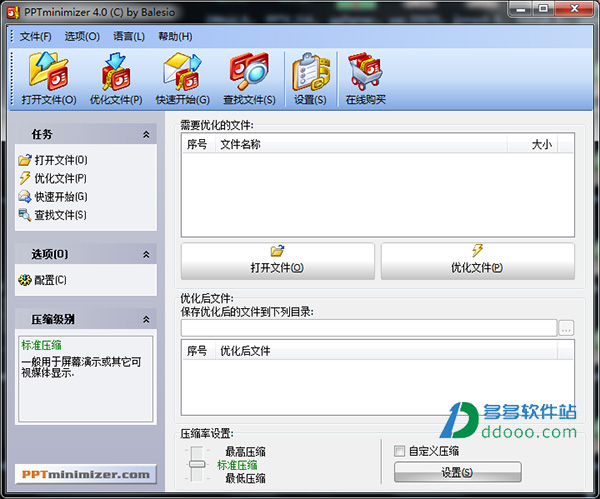Click the PPTminimizer app icon in title bar
Screen dimensions: 600x499
[x=13, y=12]
